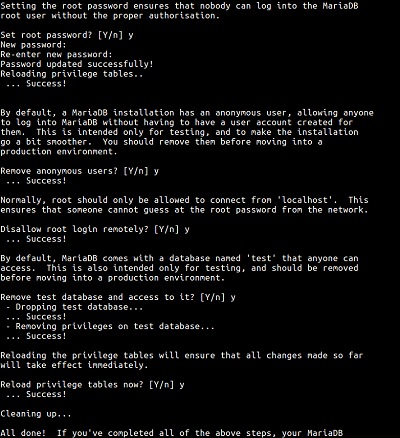This screenshot has height=438, width=400.
Task: Click the 'Remove anonymous users?' prompt
Action: [79, 171]
